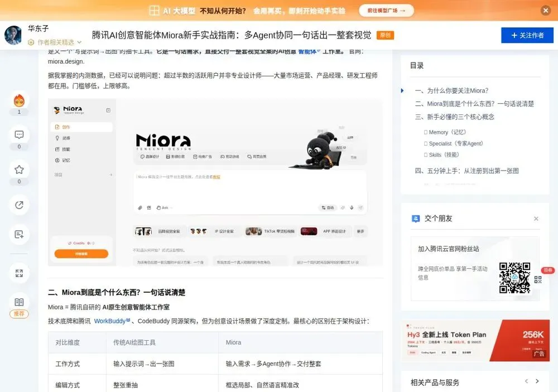Click the small QR grid icon beside the code
Screen dimensions: 558x392
pos(538,279)
